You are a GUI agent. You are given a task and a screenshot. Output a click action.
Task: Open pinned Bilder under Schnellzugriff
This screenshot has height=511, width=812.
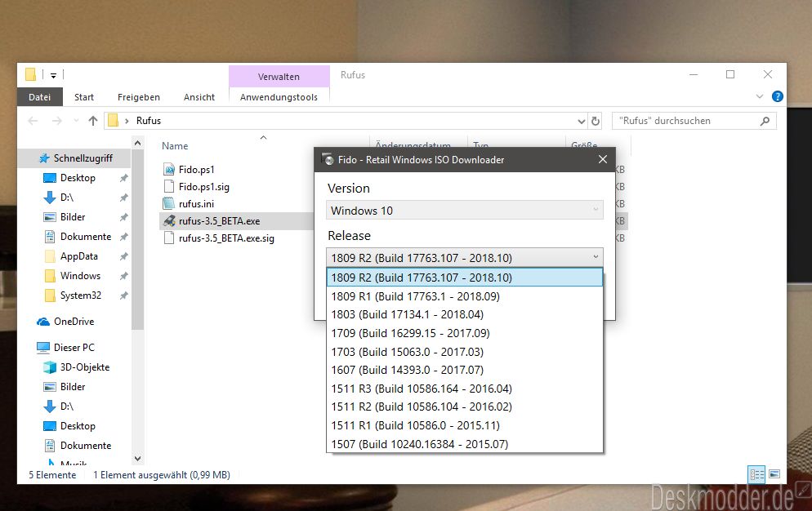73,217
